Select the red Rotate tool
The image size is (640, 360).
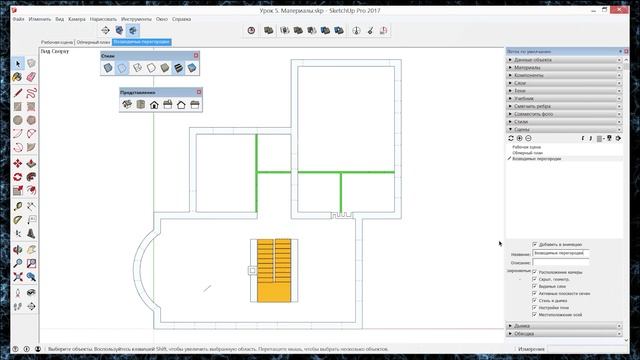(18, 177)
